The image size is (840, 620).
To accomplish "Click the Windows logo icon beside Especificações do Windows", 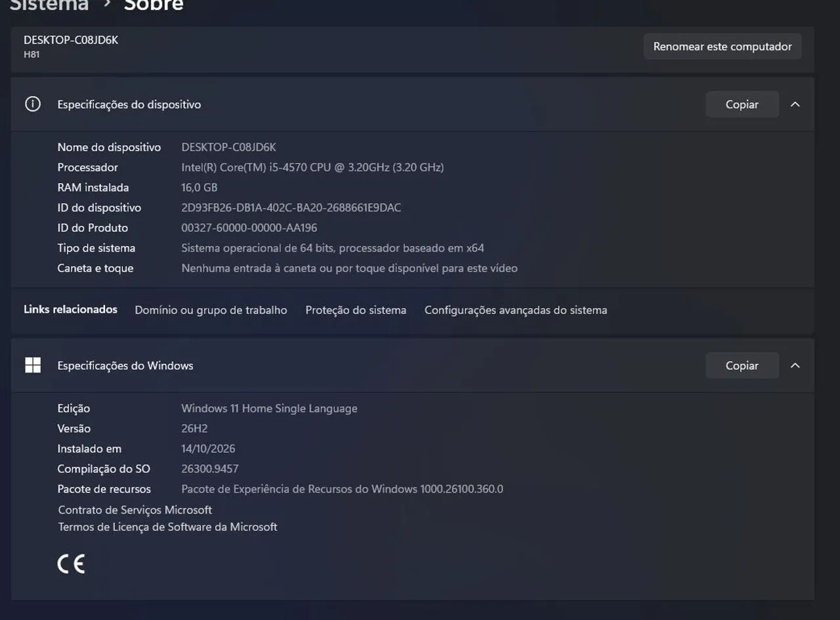I will click(33, 365).
